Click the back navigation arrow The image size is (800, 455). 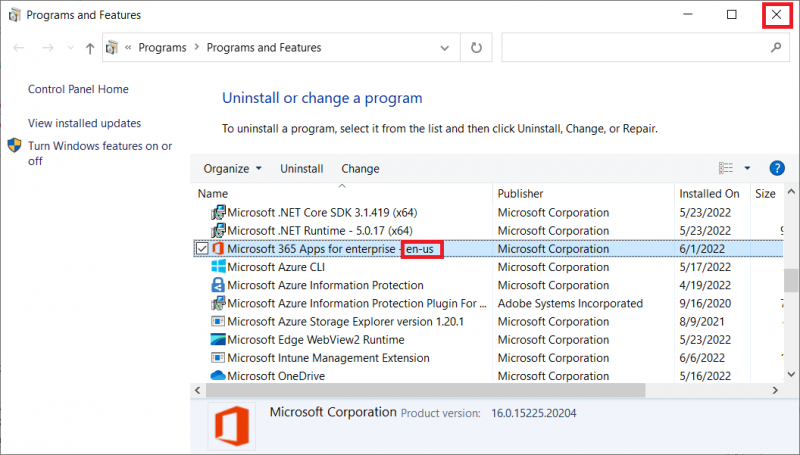(19, 48)
